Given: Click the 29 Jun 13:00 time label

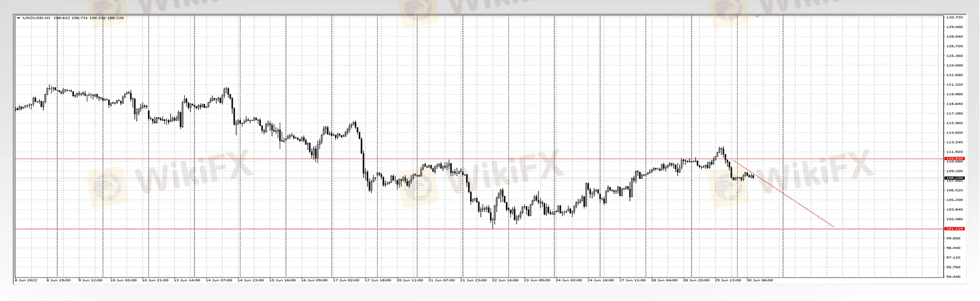Looking at the screenshot, I should point(728,280).
